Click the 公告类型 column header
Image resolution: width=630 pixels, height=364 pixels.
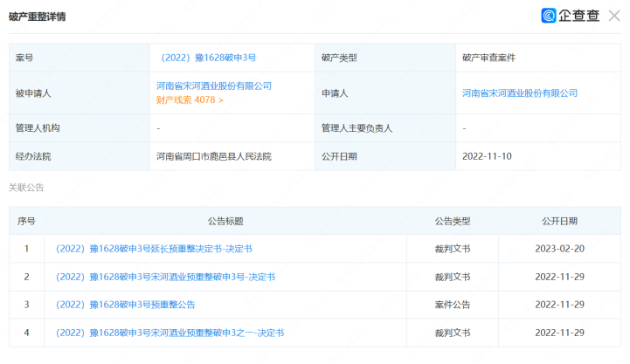(452, 222)
